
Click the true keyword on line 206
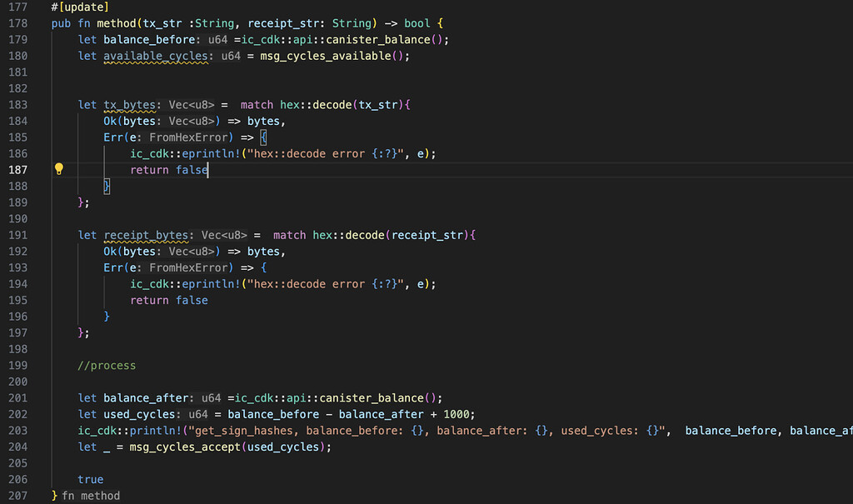[x=92, y=479]
